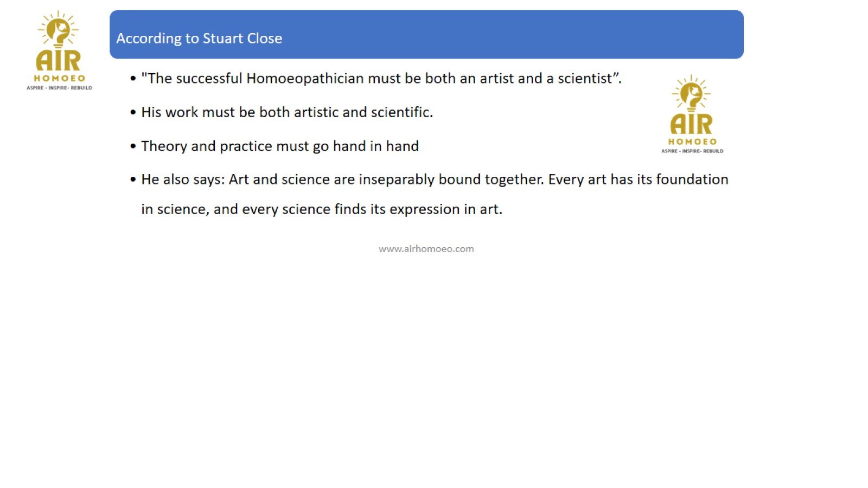The width and height of the screenshot is (868, 488).
Task: Click the bullet dot before 'His work must be'
Action: point(133,113)
